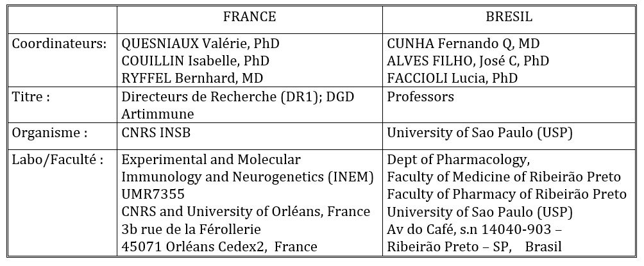This screenshot has height=266, width=644.
Task: Click the name CUNHA Fernando Q, MD
Action: 463,44
